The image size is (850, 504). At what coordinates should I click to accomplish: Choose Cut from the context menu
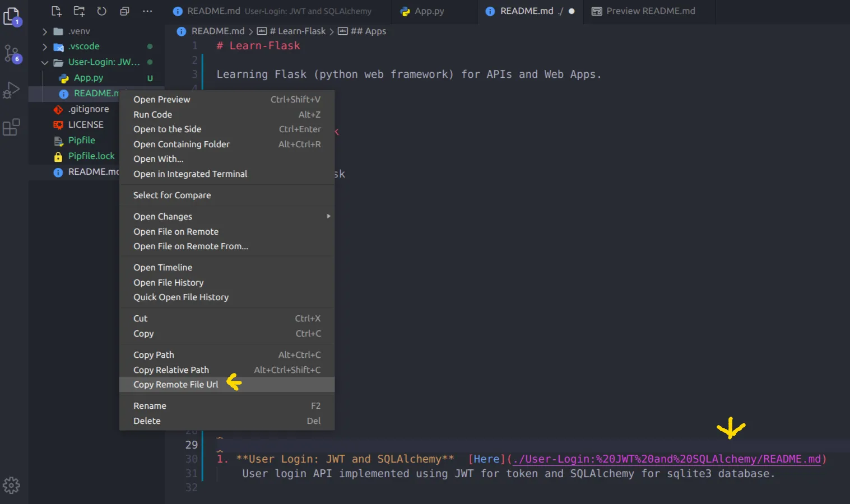227,319
